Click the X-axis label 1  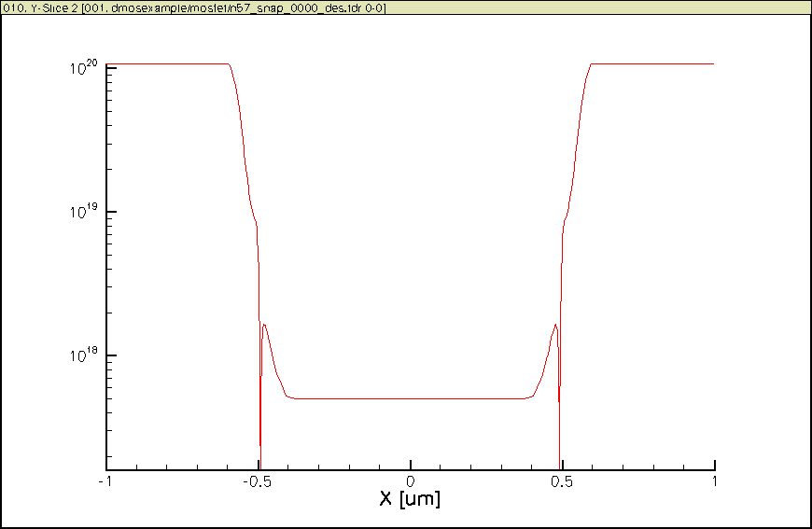click(x=714, y=481)
